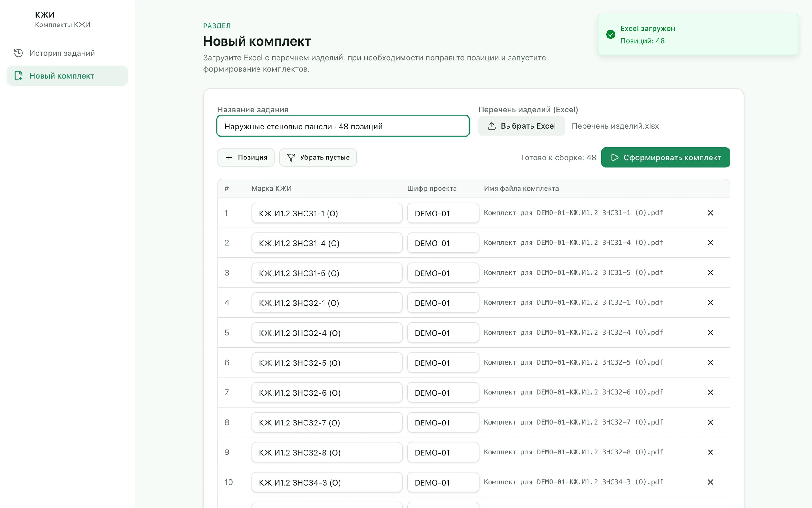Click the upload icon on Выбрать Excel

[492, 126]
